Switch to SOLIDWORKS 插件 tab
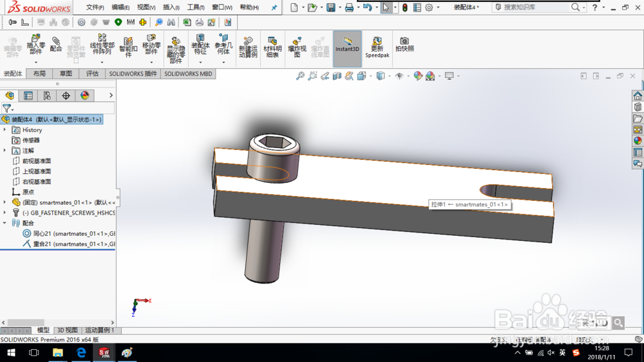The width and height of the screenshot is (644, 362). tap(133, 73)
